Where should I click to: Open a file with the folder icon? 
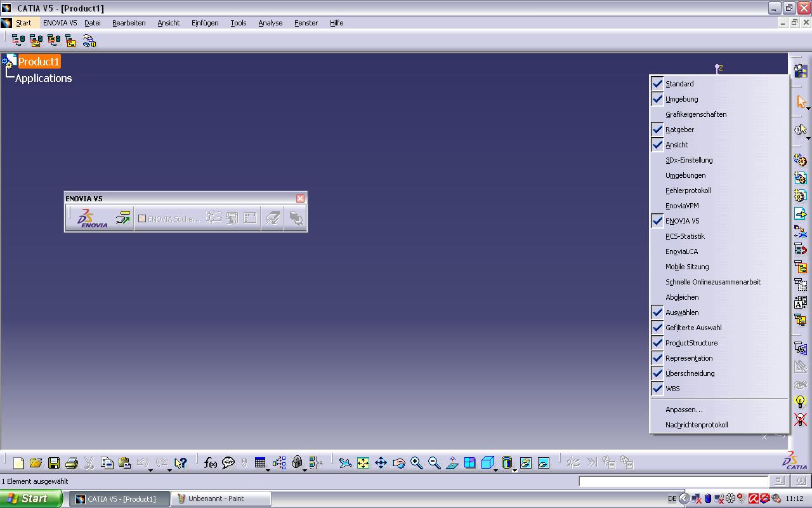36,463
